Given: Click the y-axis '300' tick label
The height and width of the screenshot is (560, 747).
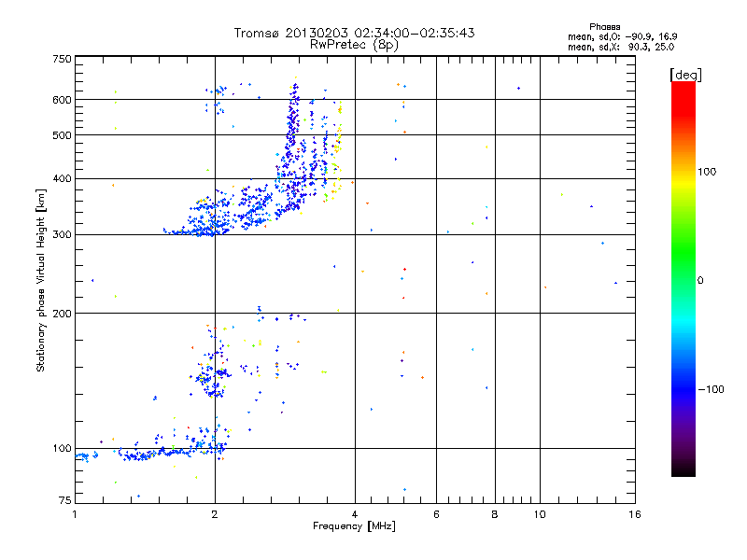Looking at the screenshot, I should [x=62, y=235].
